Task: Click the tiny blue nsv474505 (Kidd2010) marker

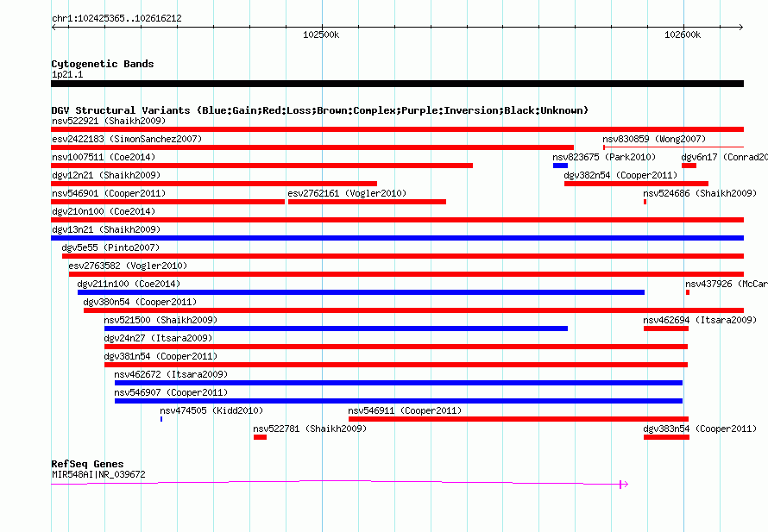Action: 161,419
